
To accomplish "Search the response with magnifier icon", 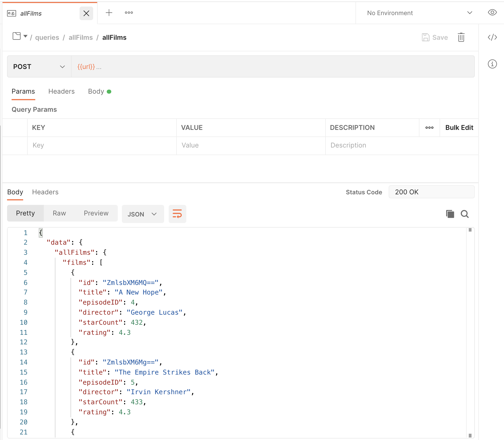I will [464, 214].
